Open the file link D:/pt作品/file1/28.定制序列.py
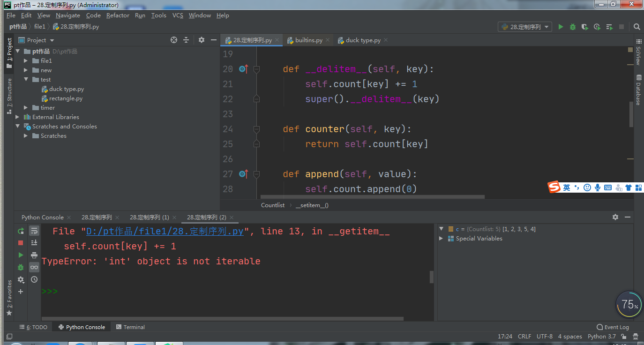644x345 pixels. 165,231
